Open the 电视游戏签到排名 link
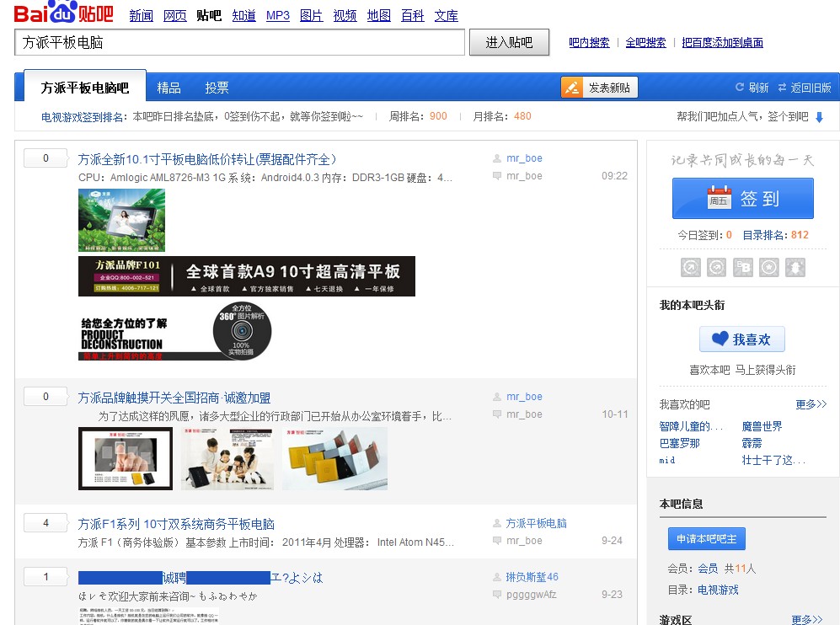This screenshot has width=840, height=625. click(82, 117)
